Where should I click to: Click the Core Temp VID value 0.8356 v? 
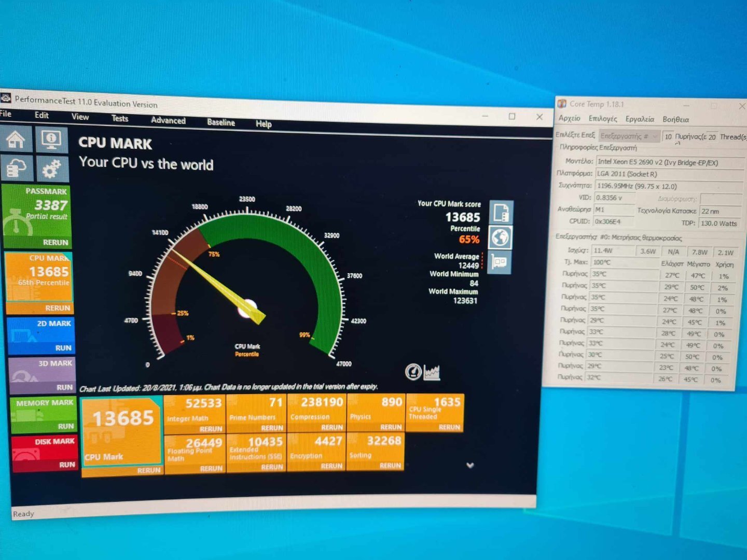614,198
